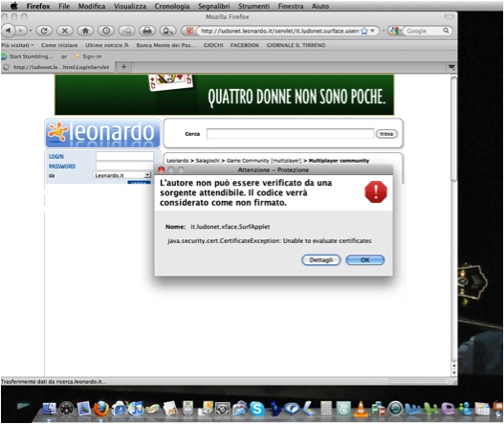Click the FACEBOOK bookmark link
504x424 pixels.
tap(245, 45)
